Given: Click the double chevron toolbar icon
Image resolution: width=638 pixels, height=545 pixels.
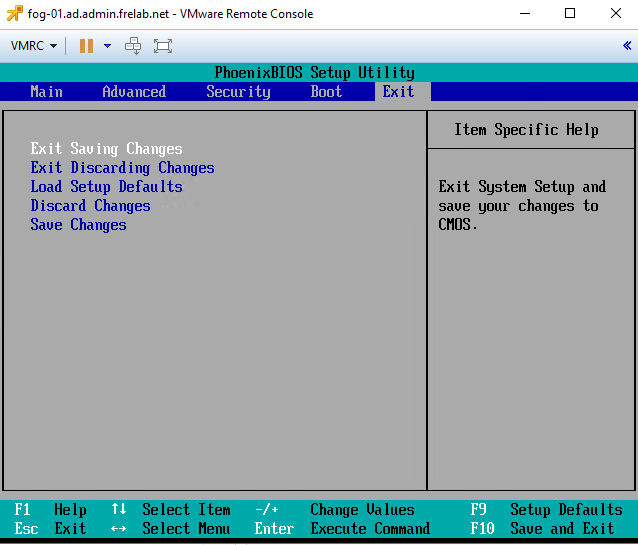Looking at the screenshot, I should pyautogui.click(x=627, y=45).
